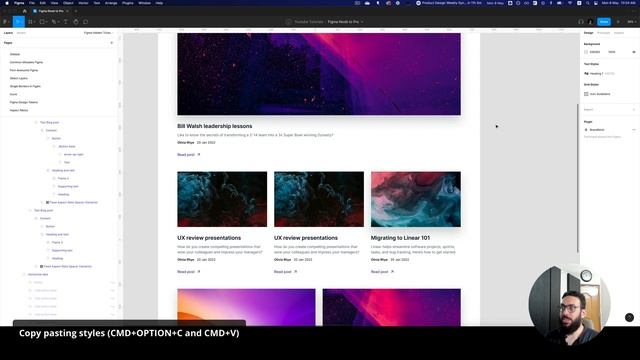Screen dimensions: 640x360
Task: Open Read post link under Migrating to Linear 101
Action: pyautogui.click(x=382, y=272)
